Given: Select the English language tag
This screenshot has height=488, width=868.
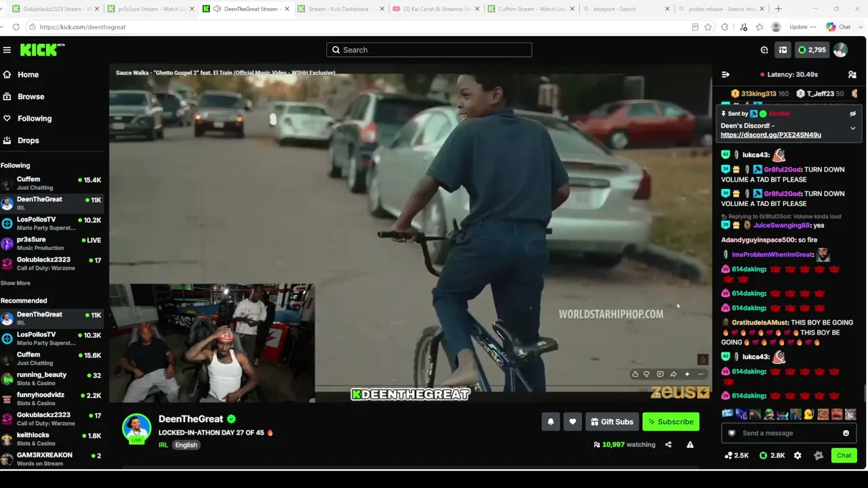Looking at the screenshot, I should click(x=186, y=445).
